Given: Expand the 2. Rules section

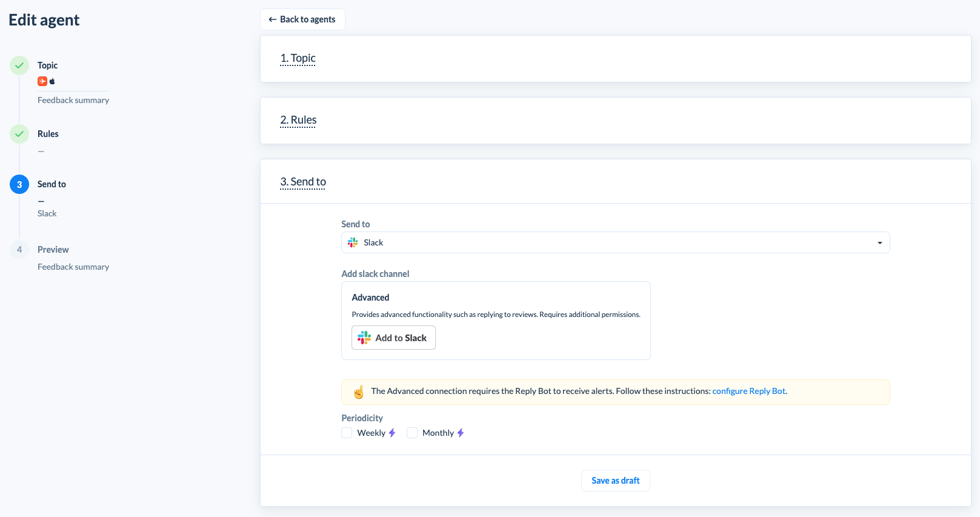Looking at the screenshot, I should tap(298, 120).
